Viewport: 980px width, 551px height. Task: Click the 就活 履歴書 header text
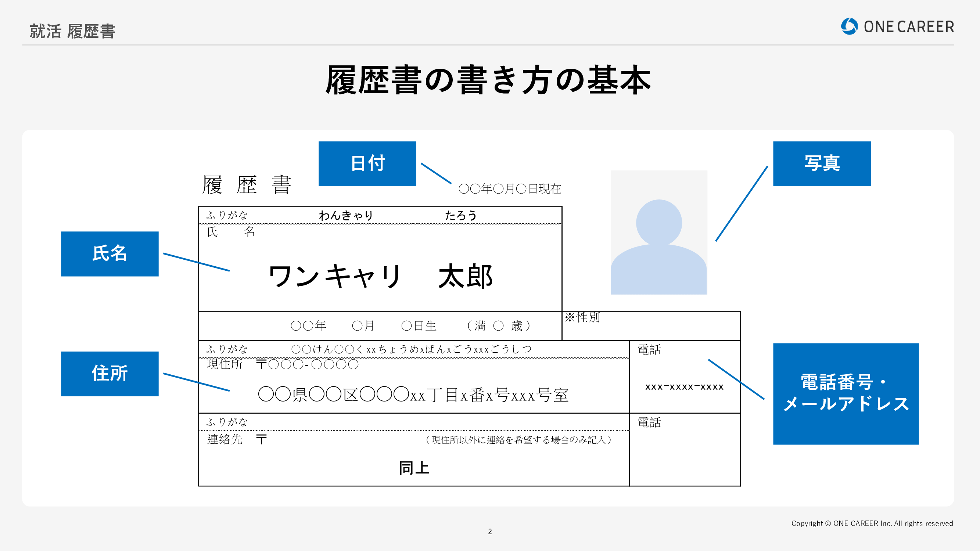coord(72,31)
